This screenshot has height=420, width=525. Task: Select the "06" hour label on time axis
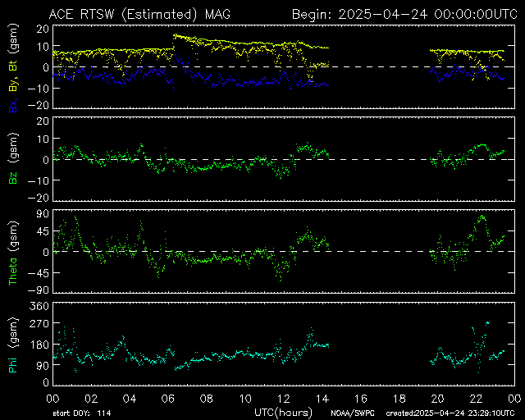point(168,399)
